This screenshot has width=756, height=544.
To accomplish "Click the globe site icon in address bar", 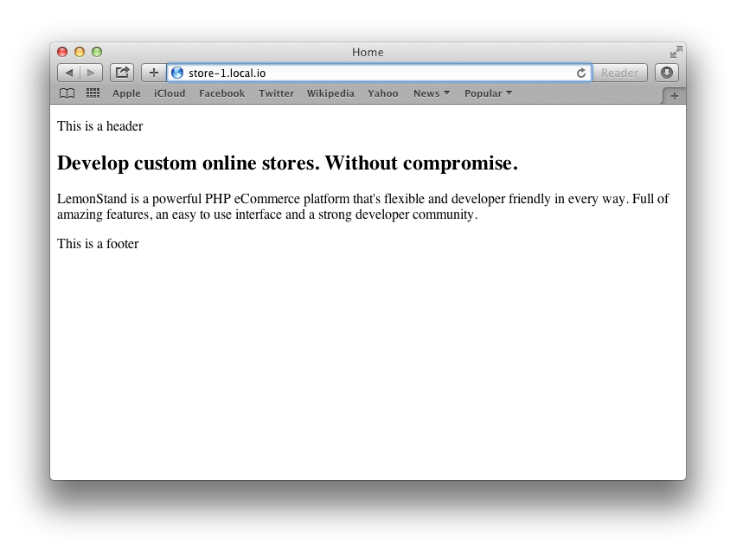I will (177, 73).
